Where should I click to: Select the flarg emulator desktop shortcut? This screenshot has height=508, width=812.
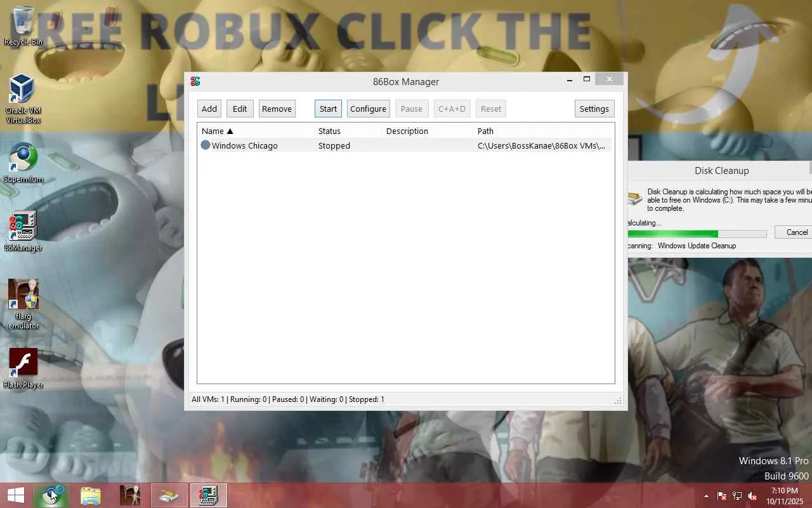click(x=23, y=304)
